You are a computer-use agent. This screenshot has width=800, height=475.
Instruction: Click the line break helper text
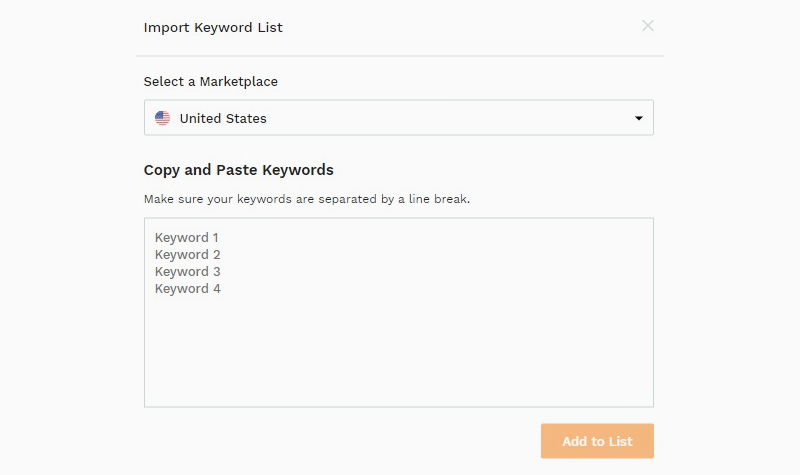[307, 199]
